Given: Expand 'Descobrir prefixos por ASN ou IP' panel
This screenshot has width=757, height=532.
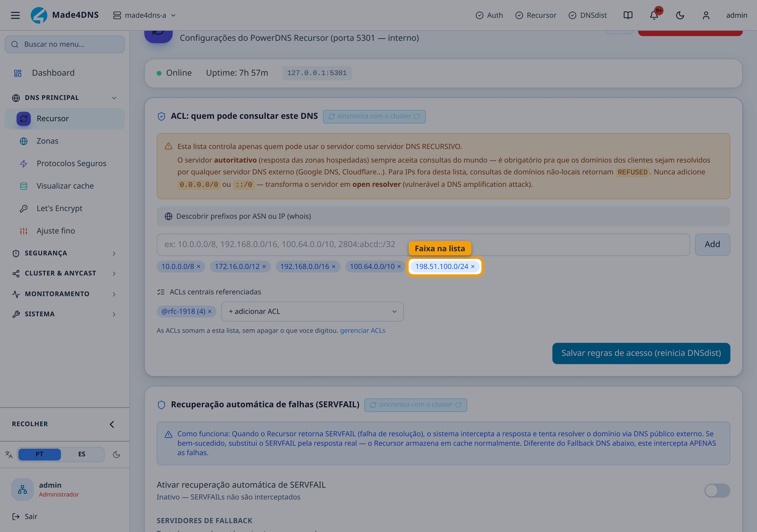Looking at the screenshot, I should 443,216.
